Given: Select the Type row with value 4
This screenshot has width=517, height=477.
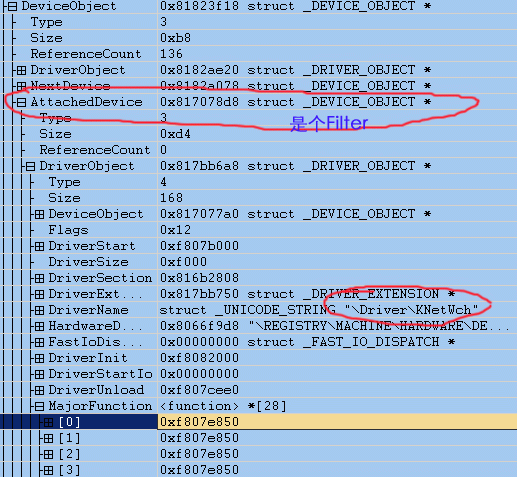Looking at the screenshot, I should [64, 182].
